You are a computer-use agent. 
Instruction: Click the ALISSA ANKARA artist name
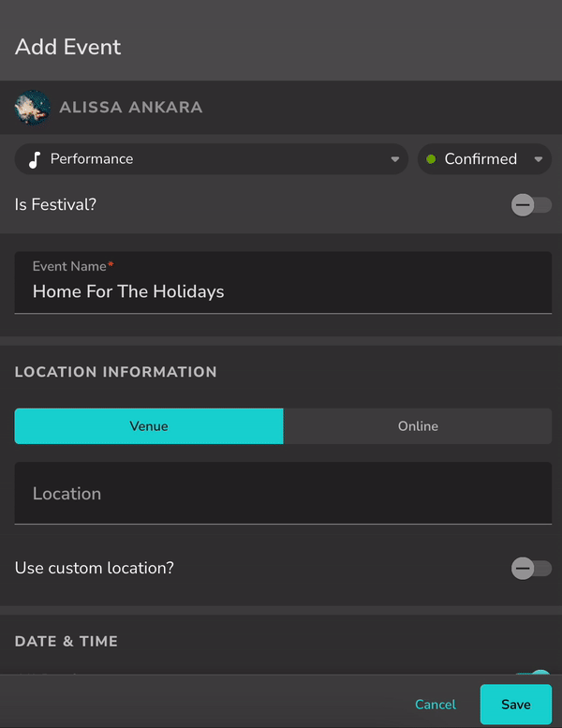tap(130, 108)
